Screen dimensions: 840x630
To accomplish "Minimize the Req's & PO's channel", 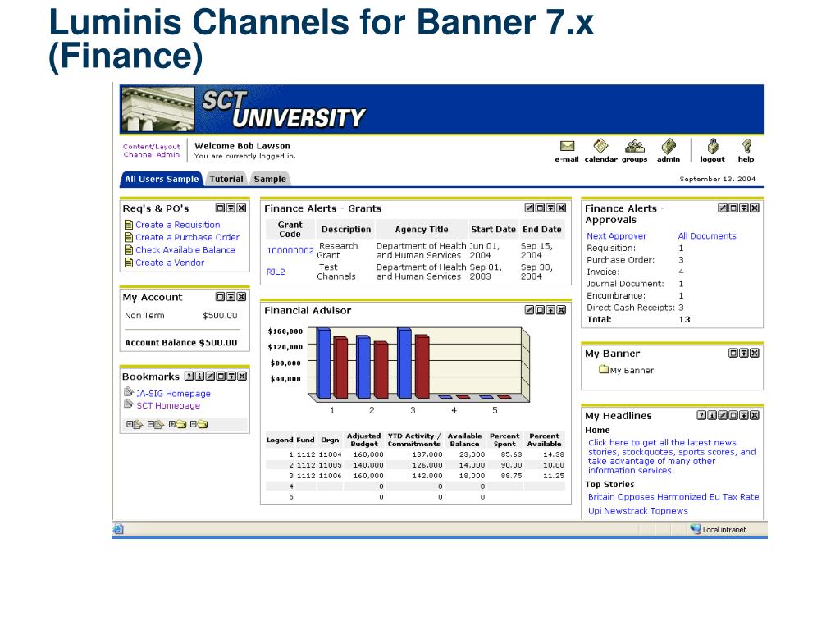I will pos(231,208).
